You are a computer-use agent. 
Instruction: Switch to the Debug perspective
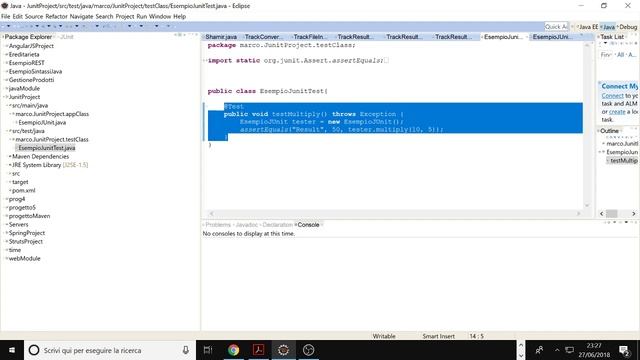pos(627,27)
